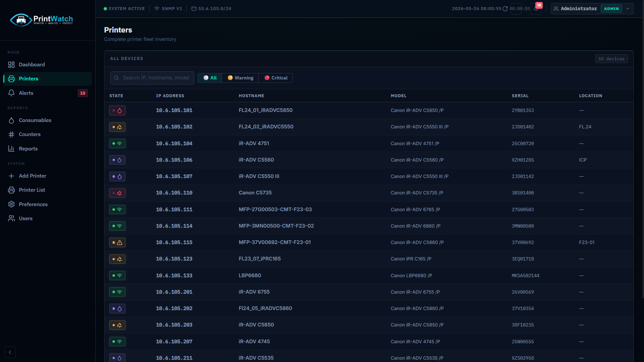Click warning triangle state icon for 10.6.105.115
The height and width of the screenshot is (362, 644).
tap(117, 242)
